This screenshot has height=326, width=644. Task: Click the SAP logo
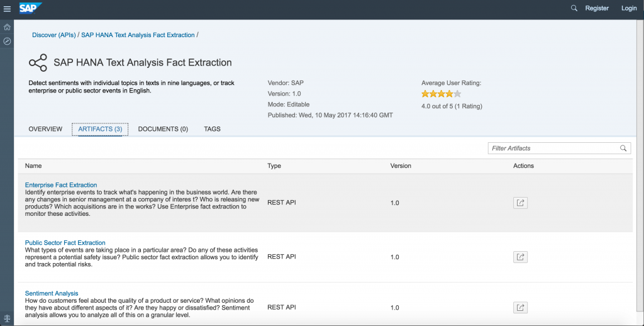point(30,8)
